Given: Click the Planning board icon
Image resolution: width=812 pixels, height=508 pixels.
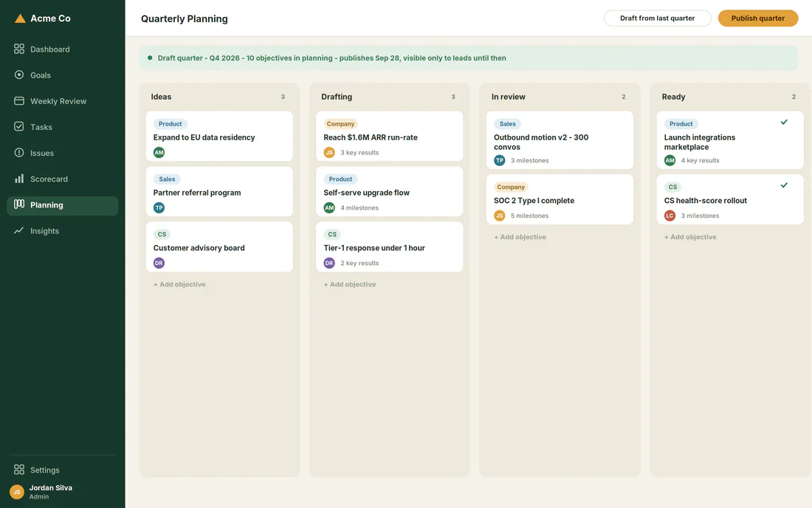Looking at the screenshot, I should tap(19, 204).
